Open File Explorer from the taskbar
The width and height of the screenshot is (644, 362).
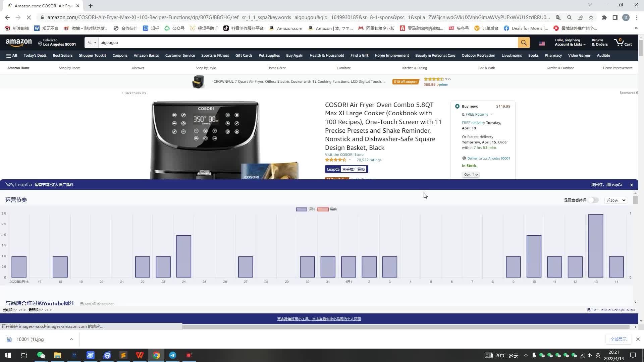click(57, 355)
